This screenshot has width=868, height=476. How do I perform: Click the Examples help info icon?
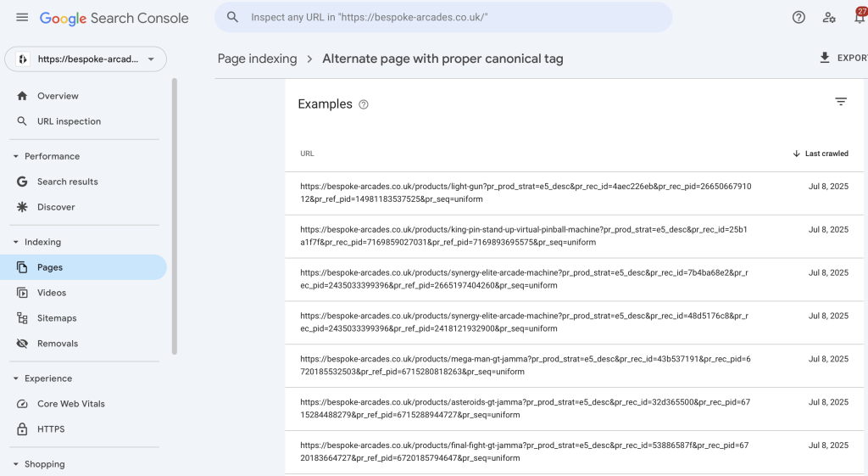coord(363,104)
